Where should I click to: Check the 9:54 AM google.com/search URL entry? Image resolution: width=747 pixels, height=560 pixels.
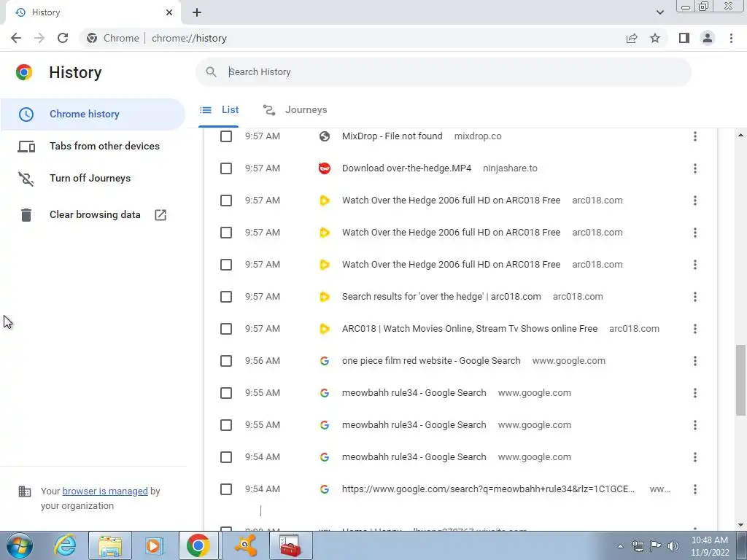click(226, 489)
